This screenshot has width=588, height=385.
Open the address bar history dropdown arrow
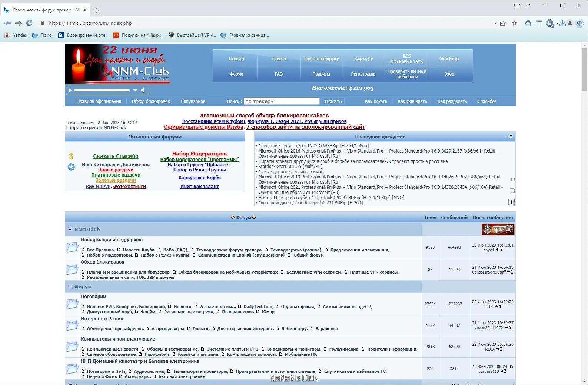[x=495, y=23]
